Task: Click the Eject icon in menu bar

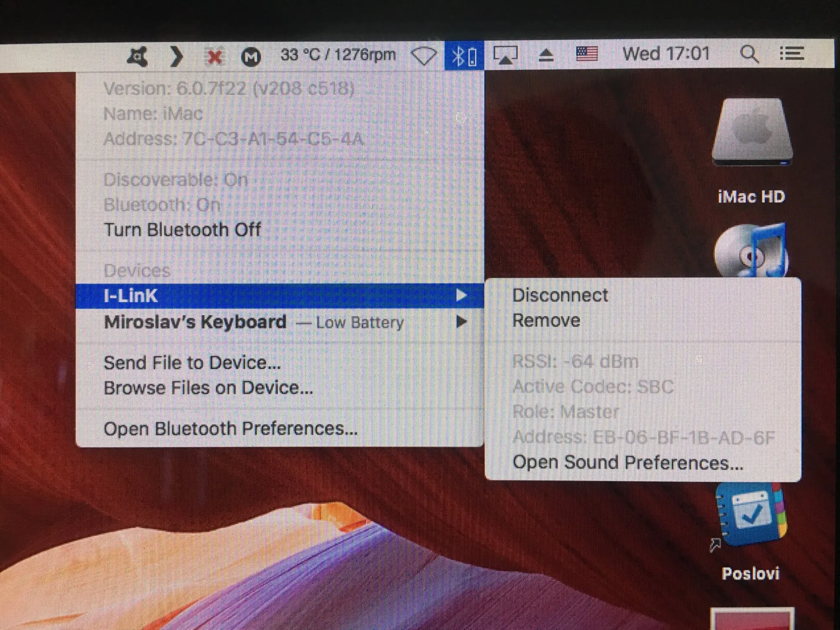Action: pyautogui.click(x=546, y=55)
